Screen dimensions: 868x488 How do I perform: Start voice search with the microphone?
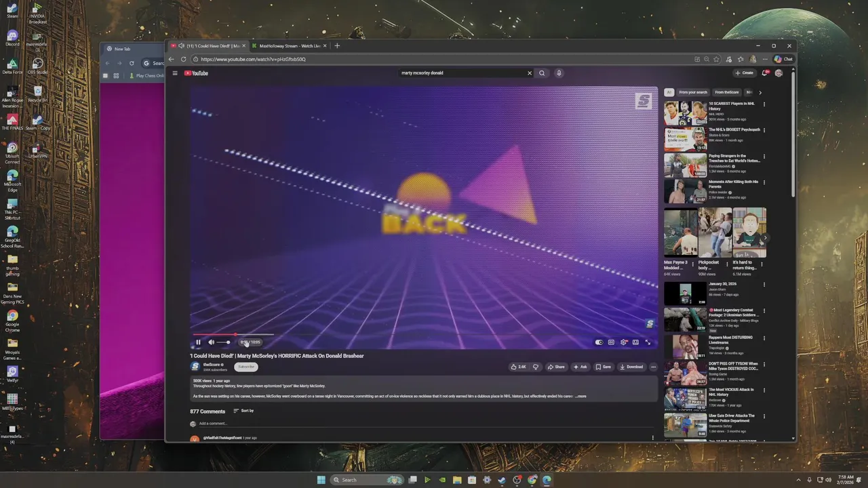tap(559, 73)
